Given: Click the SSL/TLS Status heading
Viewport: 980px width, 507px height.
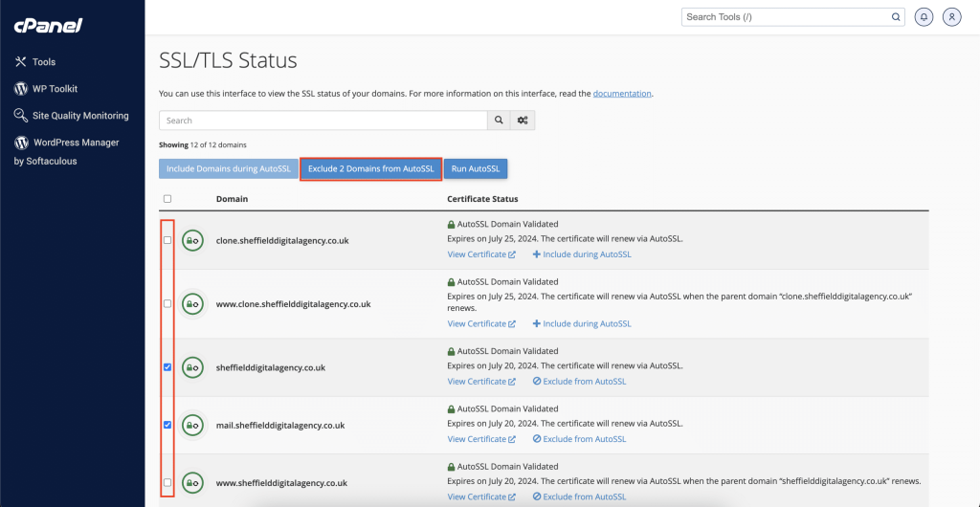Looking at the screenshot, I should [228, 60].
